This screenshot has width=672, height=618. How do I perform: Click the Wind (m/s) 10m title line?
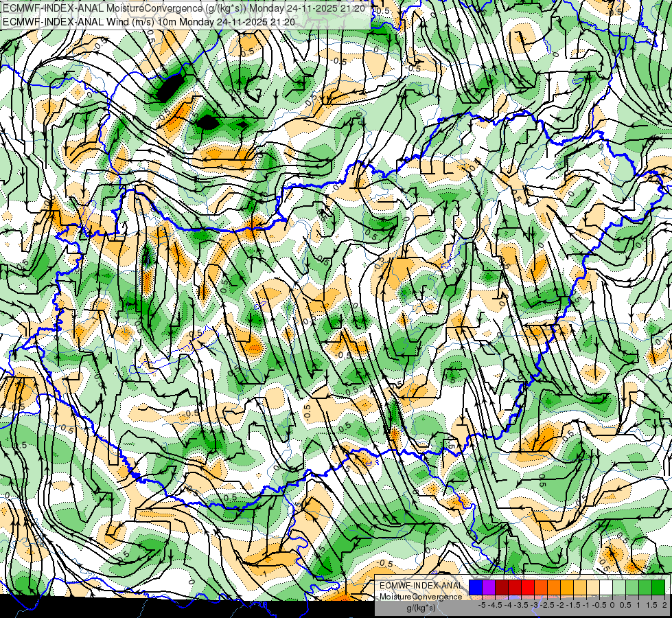(149, 21)
